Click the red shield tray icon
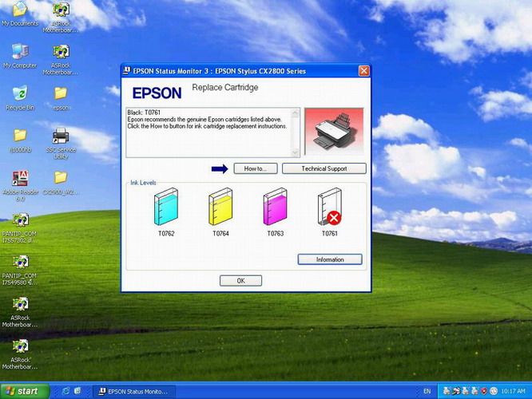 click(x=484, y=391)
